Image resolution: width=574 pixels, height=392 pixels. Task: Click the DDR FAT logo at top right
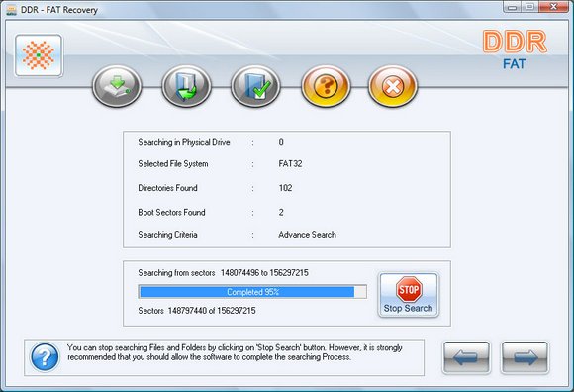[x=515, y=49]
